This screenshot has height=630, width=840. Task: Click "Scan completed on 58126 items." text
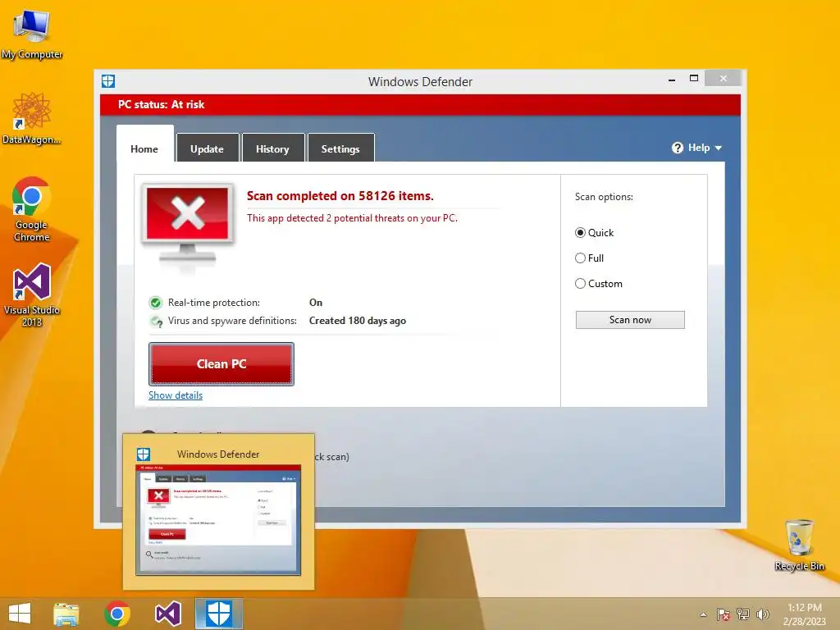pos(340,196)
